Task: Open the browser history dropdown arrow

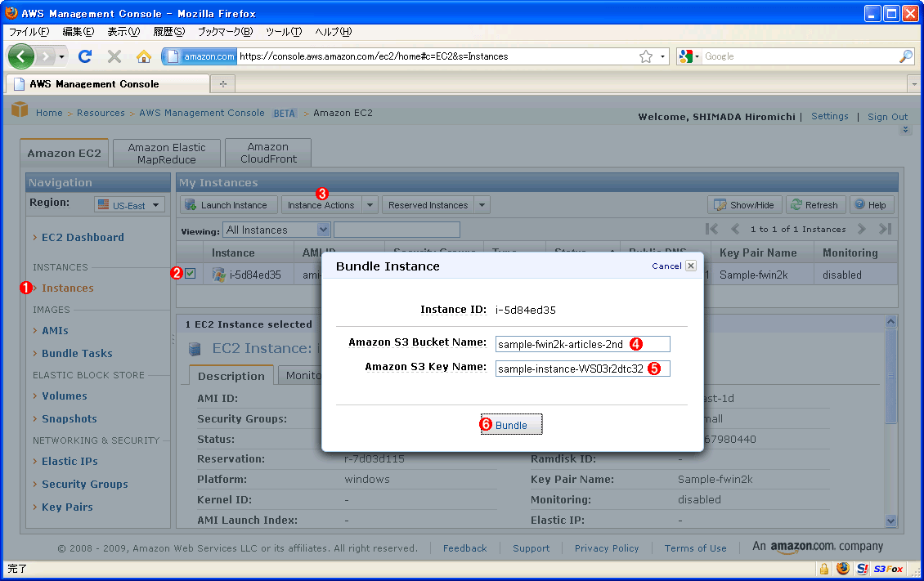Action: pyautogui.click(x=61, y=56)
